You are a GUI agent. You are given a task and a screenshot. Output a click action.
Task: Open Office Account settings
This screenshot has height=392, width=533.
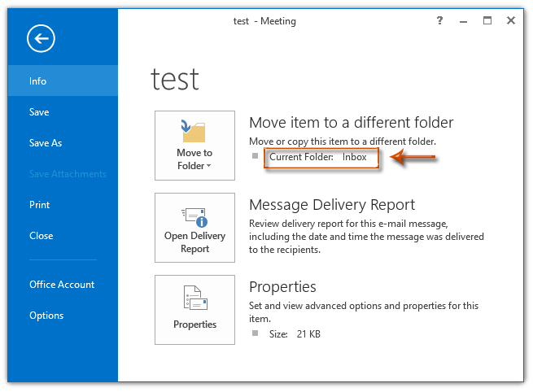(62, 285)
